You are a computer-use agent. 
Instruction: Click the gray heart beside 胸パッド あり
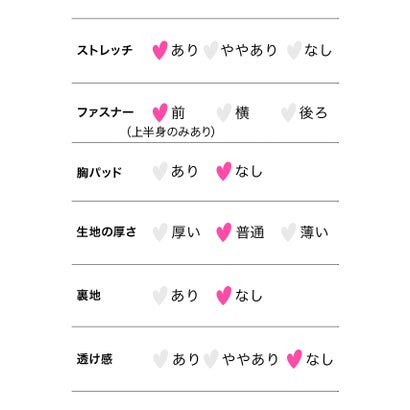160,171
